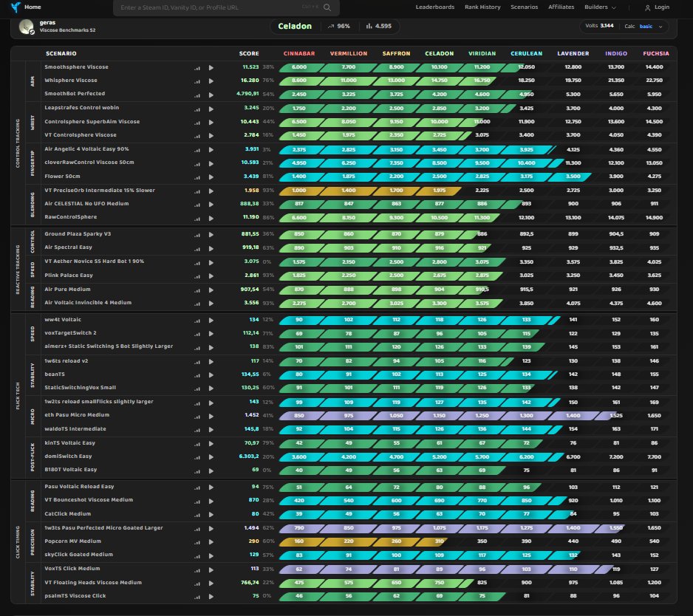
Task: Click the SCORE column header
Action: [249, 53]
